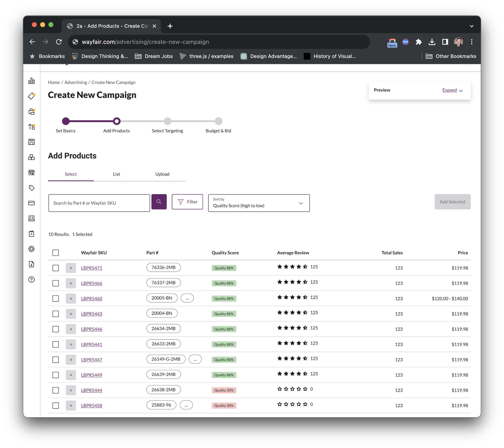Go back in browser history
This screenshot has height=448, width=504.
pyautogui.click(x=32, y=42)
